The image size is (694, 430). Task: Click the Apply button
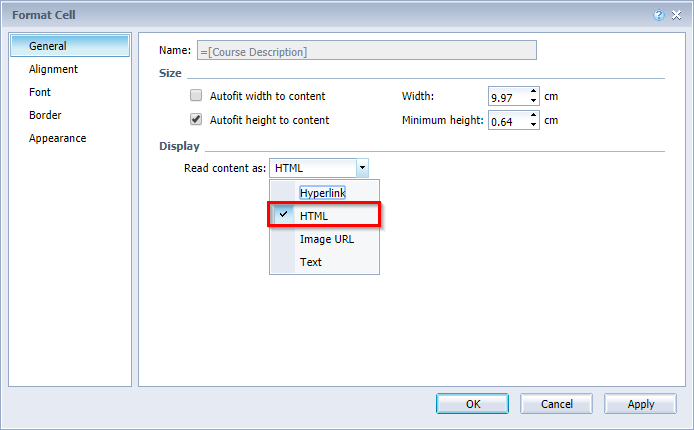[x=640, y=404]
